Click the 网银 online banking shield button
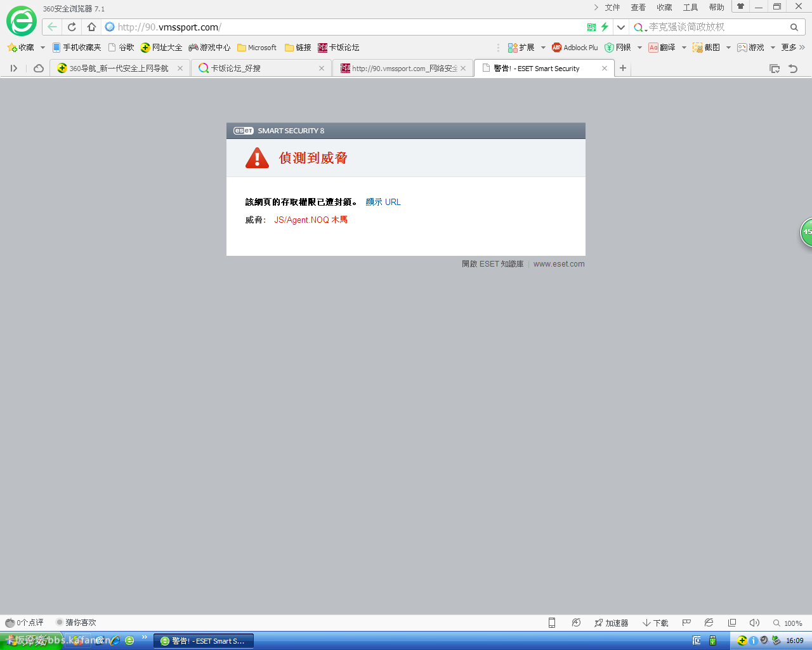 (x=618, y=48)
